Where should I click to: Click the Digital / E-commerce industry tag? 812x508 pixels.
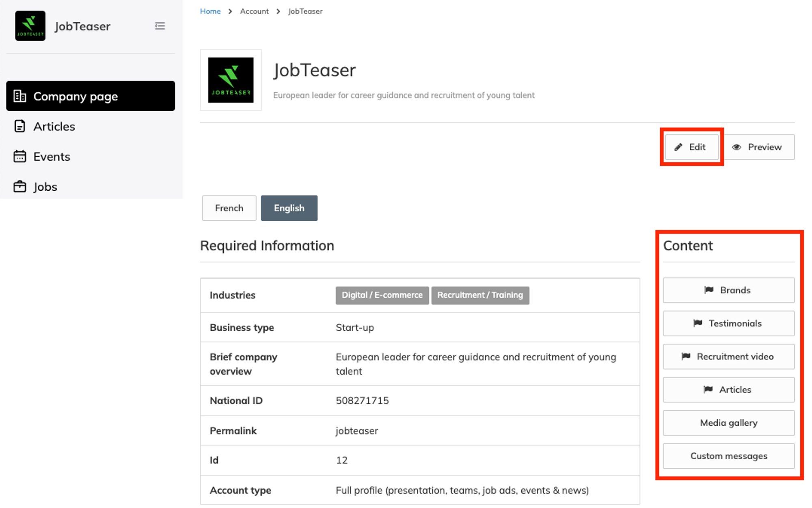(382, 295)
